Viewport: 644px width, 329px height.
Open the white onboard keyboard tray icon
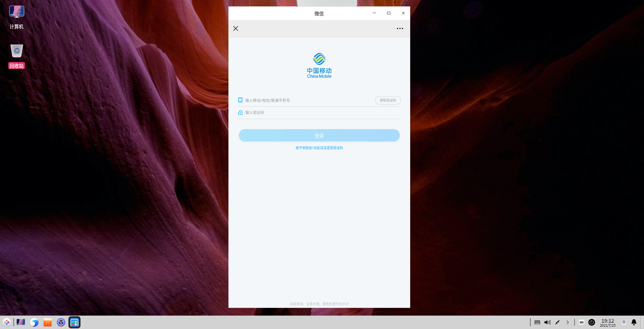click(582, 322)
